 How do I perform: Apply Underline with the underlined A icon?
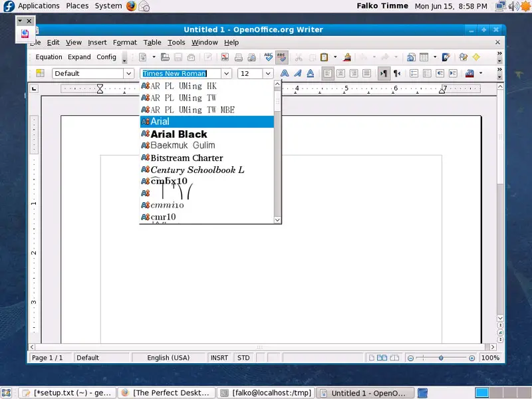coord(311,73)
